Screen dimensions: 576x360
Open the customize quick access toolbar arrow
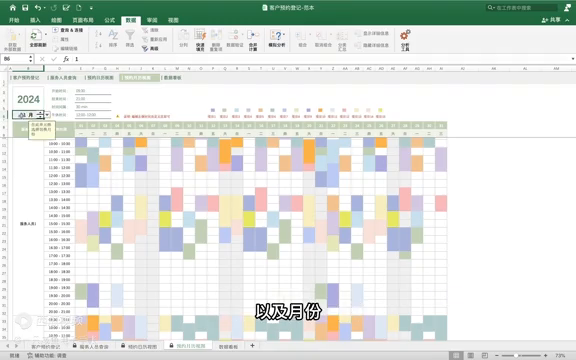pos(91,8)
